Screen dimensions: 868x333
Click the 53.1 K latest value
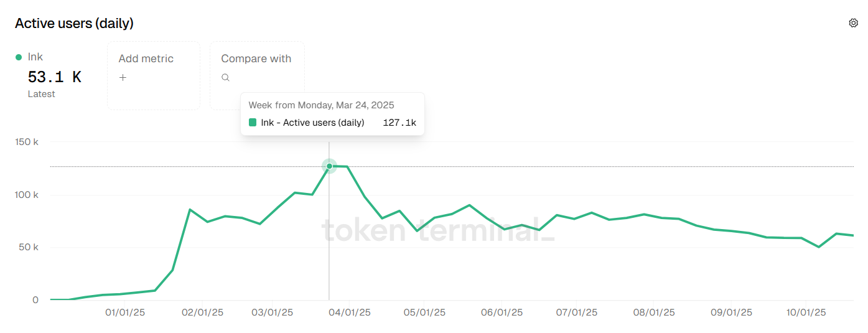click(55, 77)
